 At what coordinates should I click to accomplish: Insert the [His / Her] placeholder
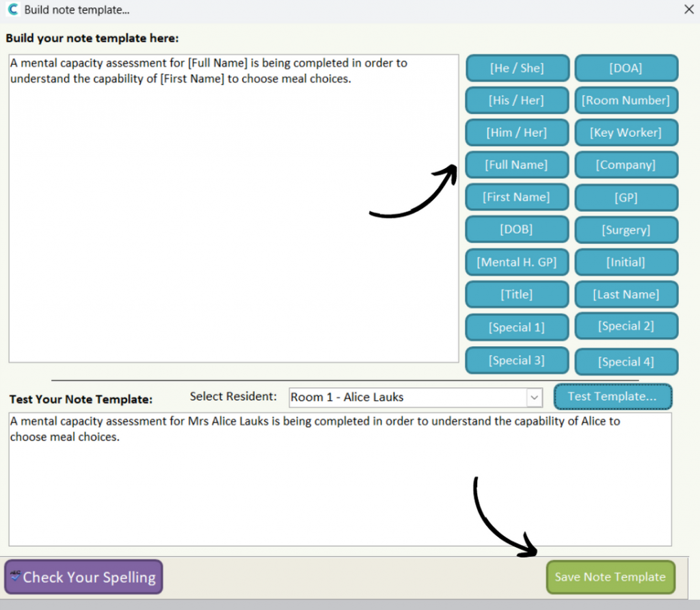coord(517,101)
